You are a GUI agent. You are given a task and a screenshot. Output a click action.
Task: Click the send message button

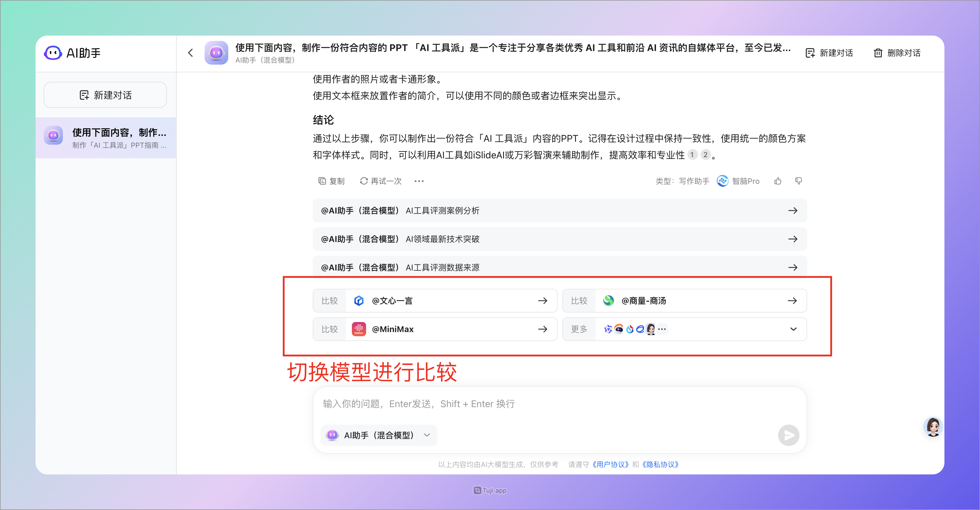click(788, 435)
